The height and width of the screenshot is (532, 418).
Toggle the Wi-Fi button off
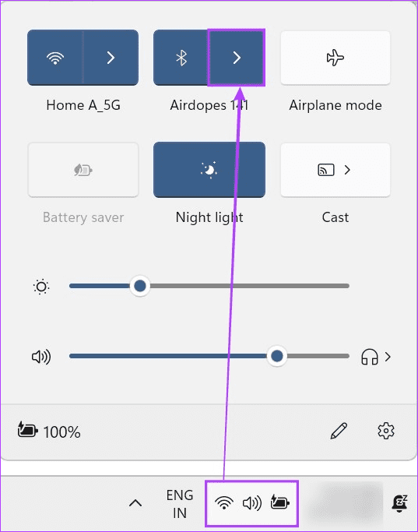[x=55, y=58]
